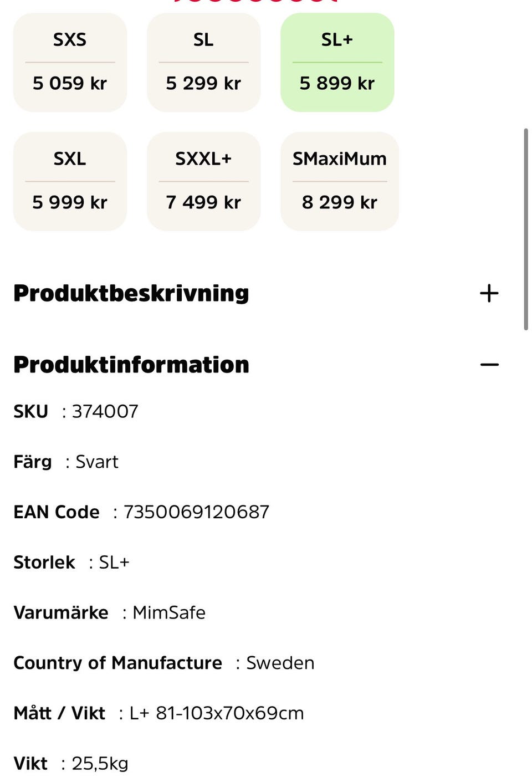532x782 pixels.
Task: Click the 8 299 kr price text
Action: click(339, 202)
